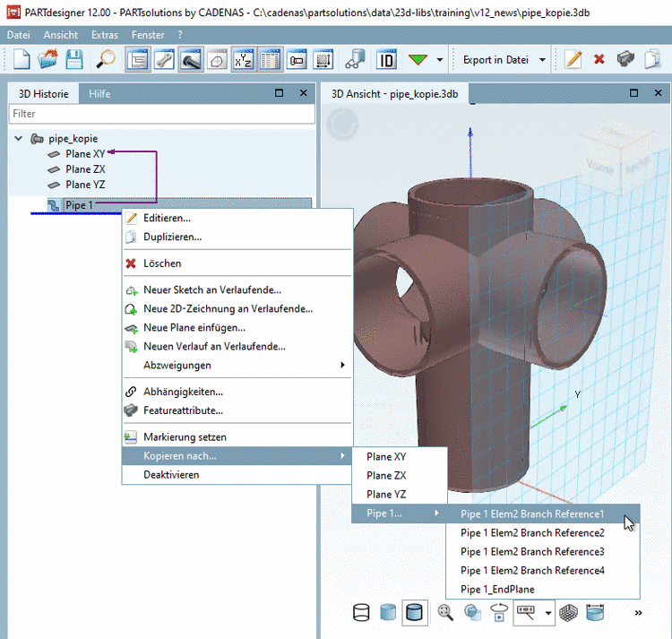Screen dimensions: 672x639
Task: Expand the 3D view toolbar overflow chevron
Action: coord(638,612)
